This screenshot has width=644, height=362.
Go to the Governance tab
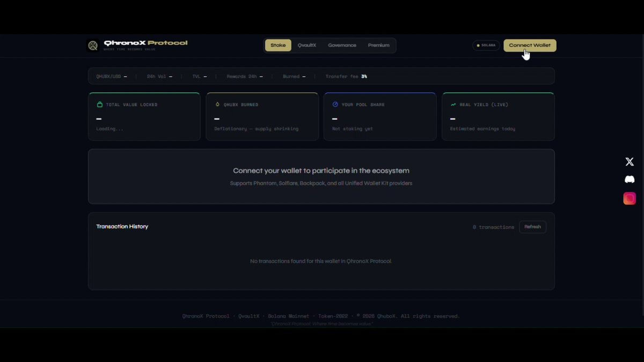[x=342, y=45]
